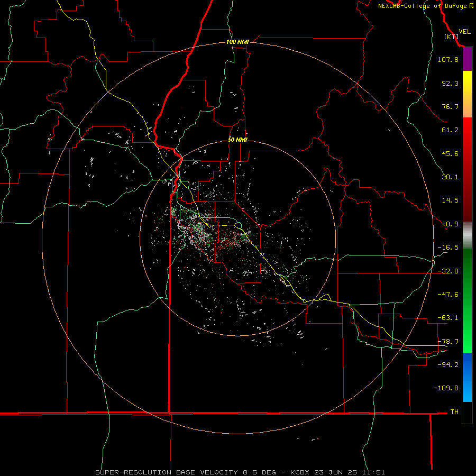Select the -94.2 scale value
476x476 pixels.
(x=448, y=364)
